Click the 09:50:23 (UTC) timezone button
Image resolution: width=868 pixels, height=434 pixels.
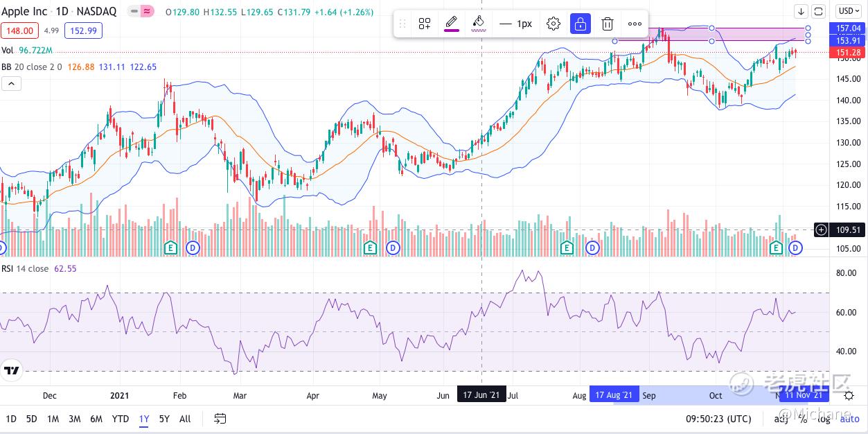click(718, 419)
